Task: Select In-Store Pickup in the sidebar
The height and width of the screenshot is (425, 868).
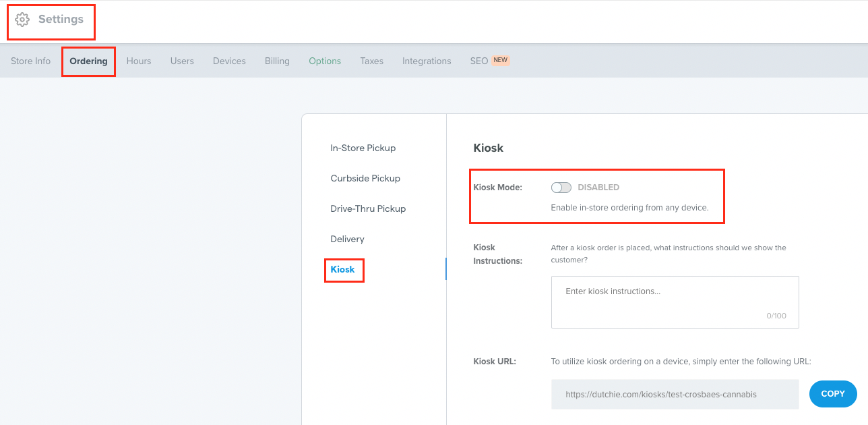Action: point(363,148)
